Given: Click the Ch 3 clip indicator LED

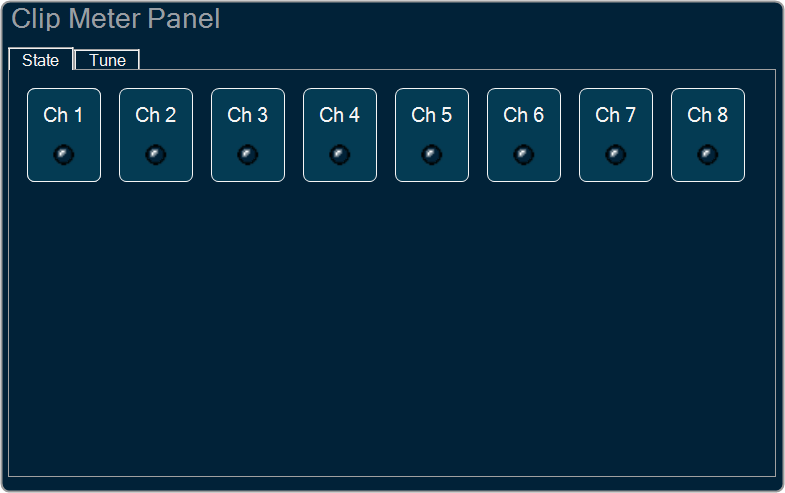Looking at the screenshot, I should (248, 155).
